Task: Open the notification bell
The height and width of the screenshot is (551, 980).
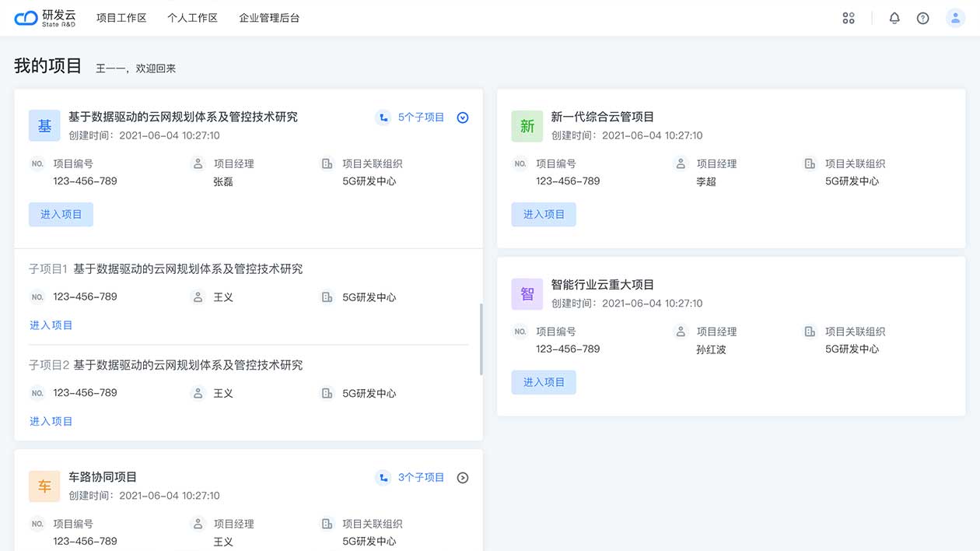Action: tap(894, 18)
